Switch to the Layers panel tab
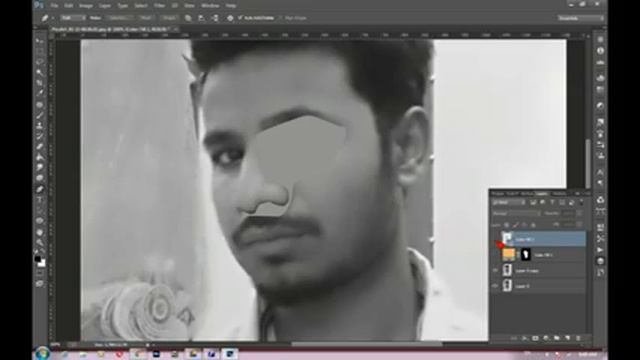Viewport: 640px width, 360px height. 542,193
